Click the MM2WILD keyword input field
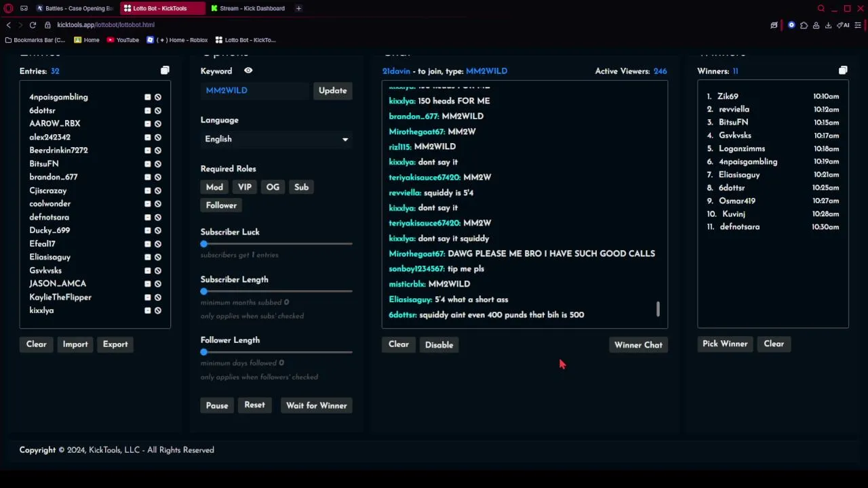The height and width of the screenshot is (488, 868). click(255, 91)
